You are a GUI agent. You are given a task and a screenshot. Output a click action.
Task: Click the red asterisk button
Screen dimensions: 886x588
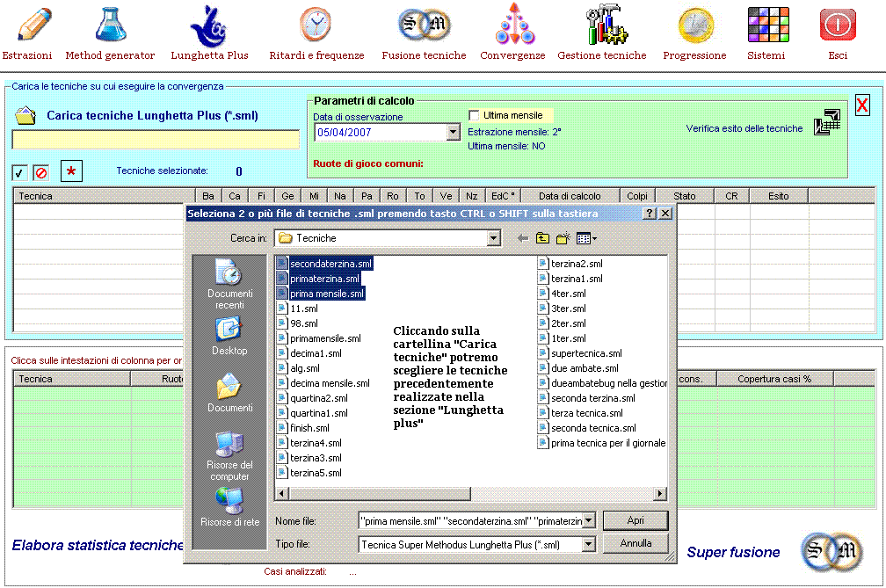[x=71, y=171]
